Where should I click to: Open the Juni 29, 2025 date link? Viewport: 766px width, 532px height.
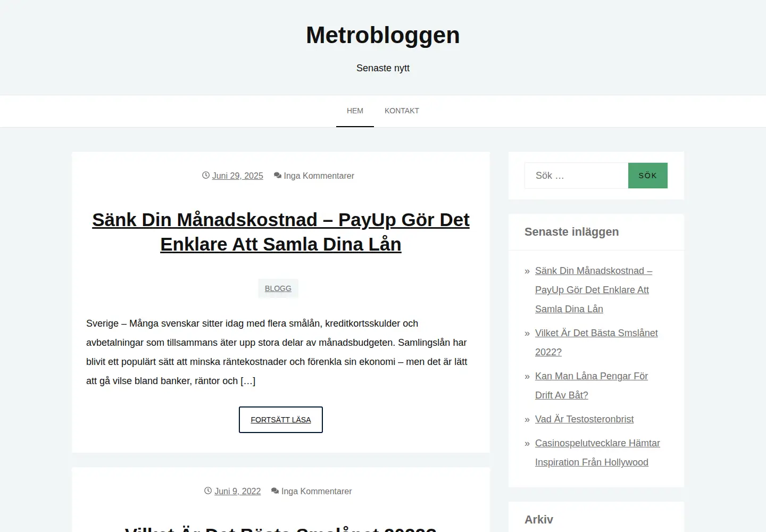click(238, 176)
